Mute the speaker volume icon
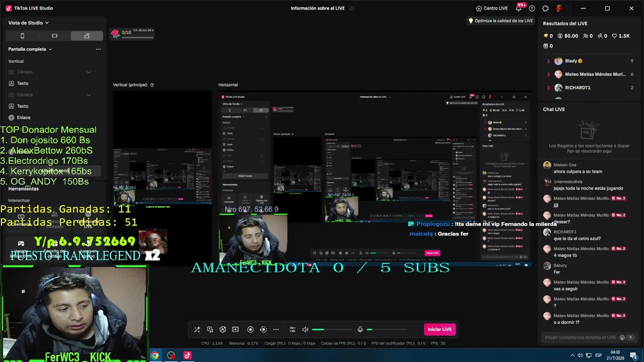Viewport: 644px width, 362px height. [305, 329]
